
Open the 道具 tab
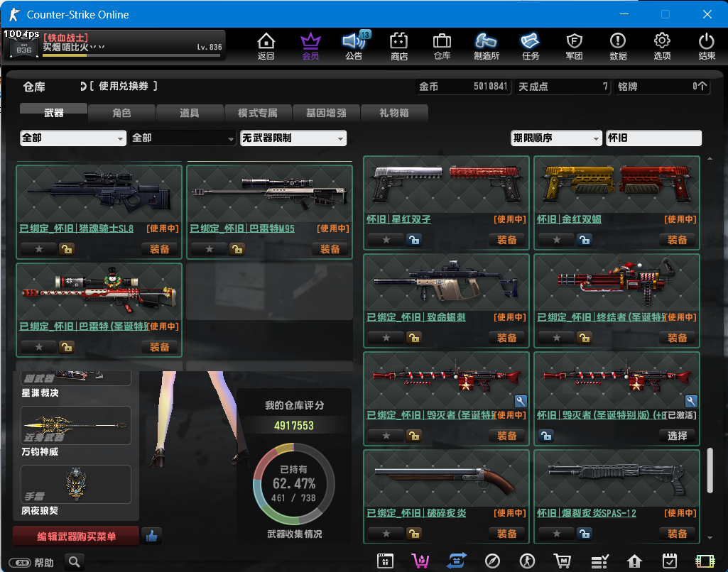pyautogui.click(x=190, y=112)
